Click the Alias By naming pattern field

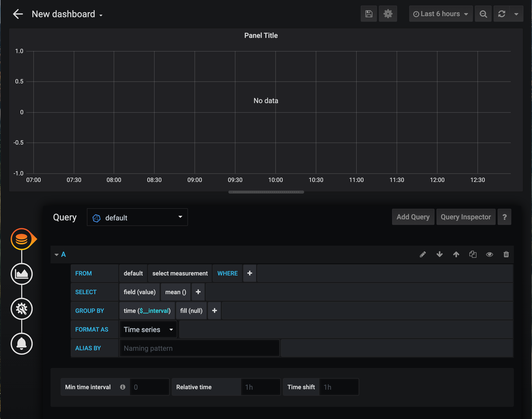point(199,348)
